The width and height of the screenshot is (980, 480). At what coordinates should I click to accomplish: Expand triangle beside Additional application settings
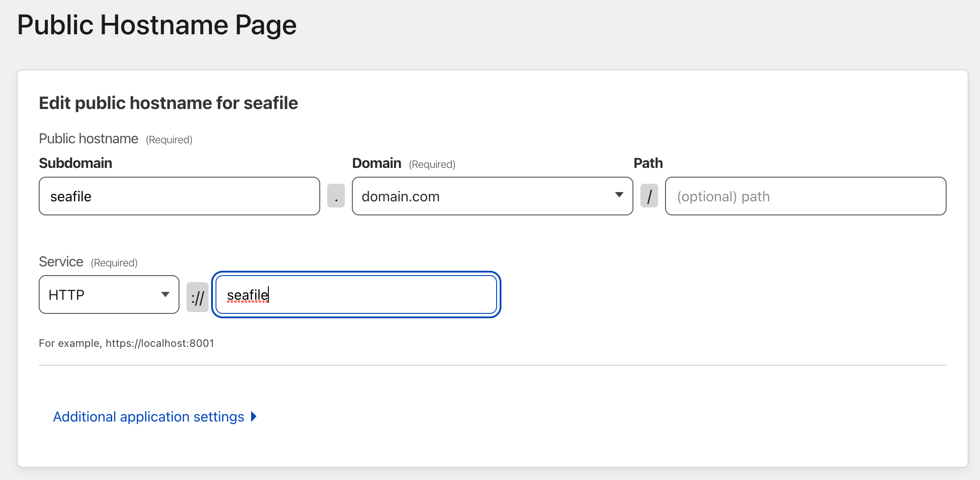pyautogui.click(x=254, y=417)
